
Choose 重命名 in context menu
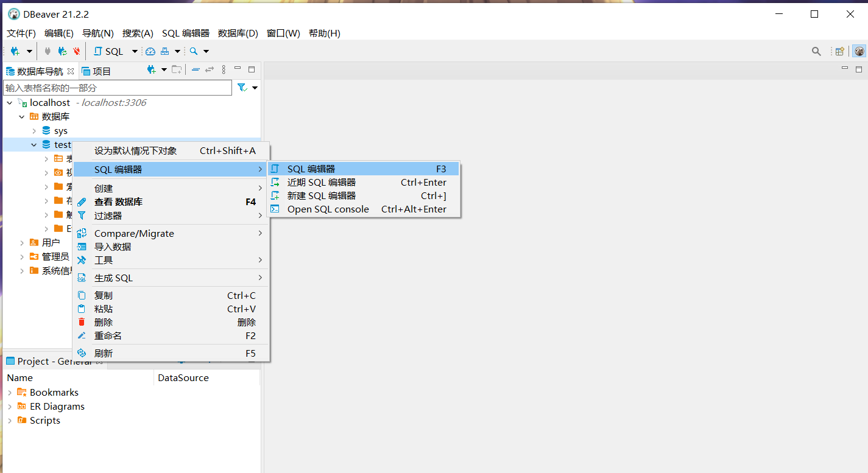[x=171, y=336]
